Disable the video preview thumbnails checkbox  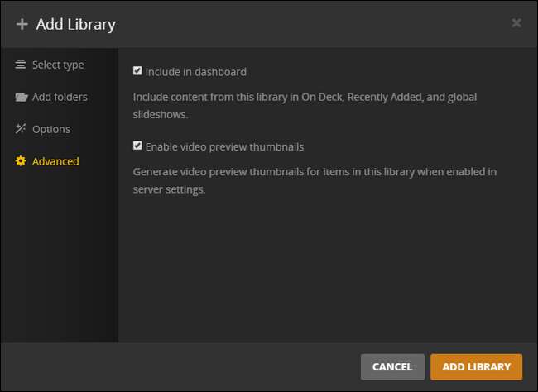[137, 146]
